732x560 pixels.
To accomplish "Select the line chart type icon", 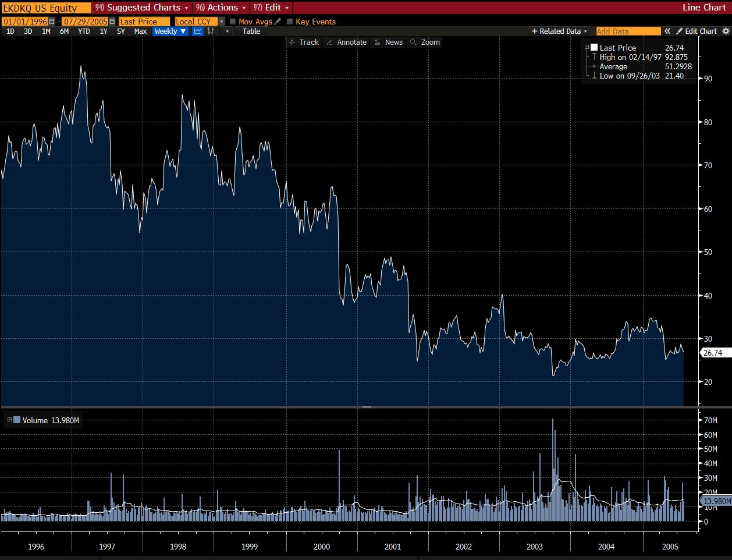I will pos(198,31).
